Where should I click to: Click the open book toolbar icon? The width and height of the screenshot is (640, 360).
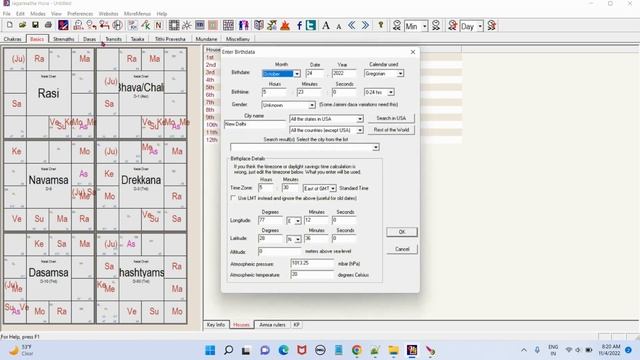[259, 25]
